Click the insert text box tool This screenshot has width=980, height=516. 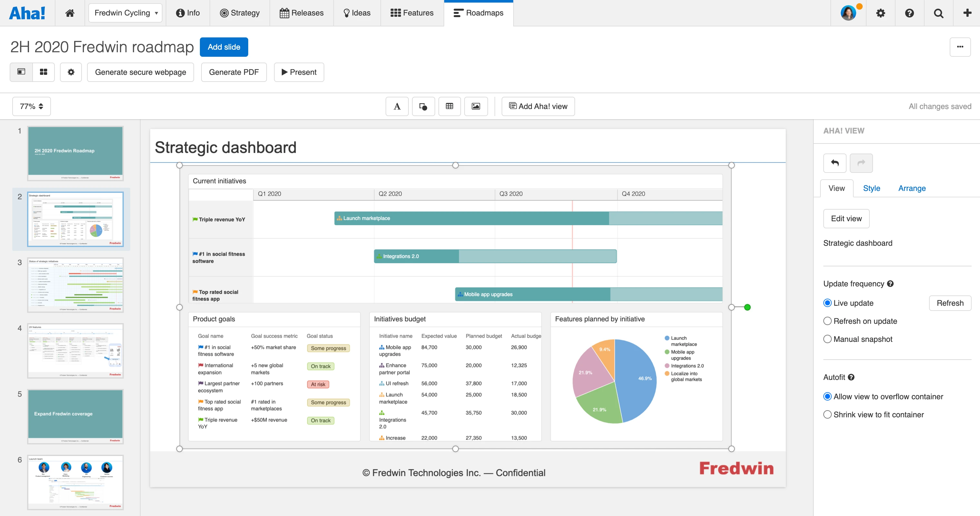click(397, 106)
